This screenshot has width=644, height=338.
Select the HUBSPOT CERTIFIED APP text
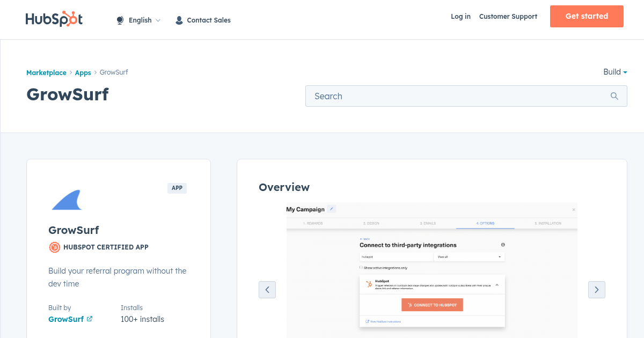[106, 247]
